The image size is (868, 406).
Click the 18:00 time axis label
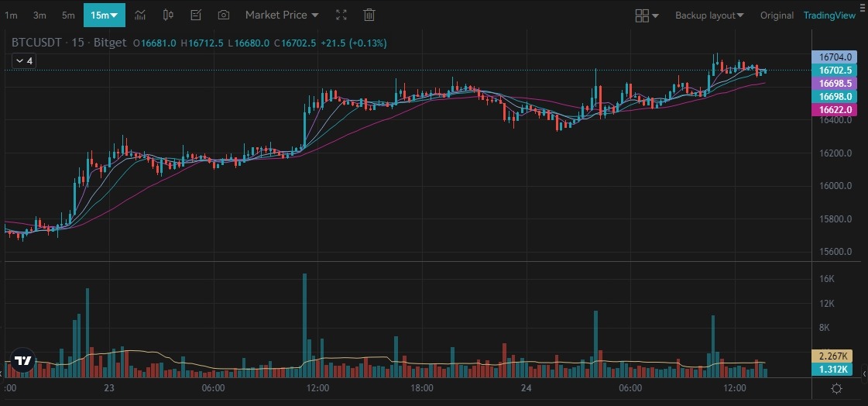(422, 388)
